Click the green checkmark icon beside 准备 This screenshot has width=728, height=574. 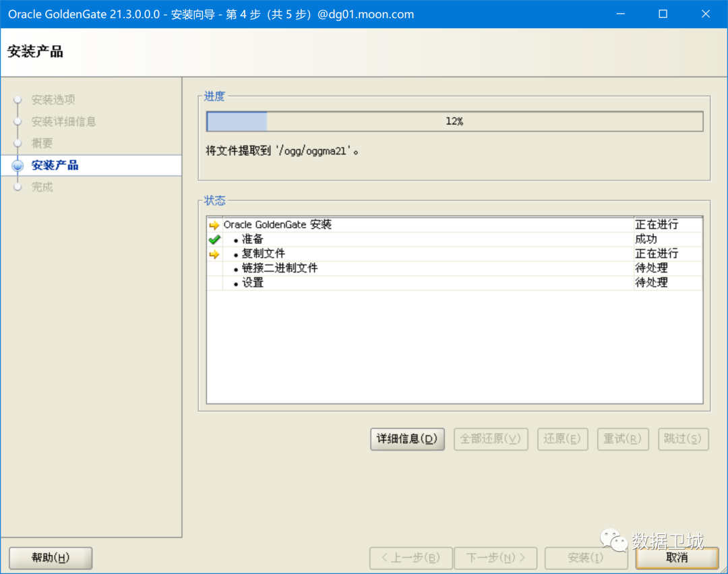point(214,239)
